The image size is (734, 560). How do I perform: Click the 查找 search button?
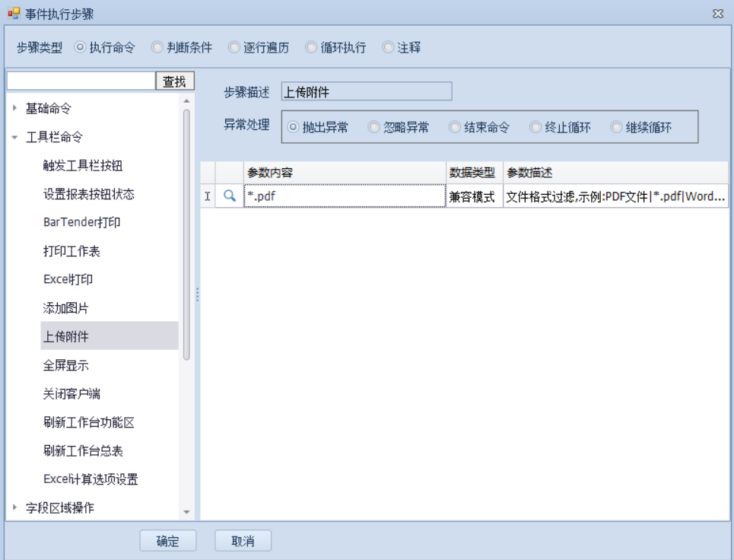point(175,81)
